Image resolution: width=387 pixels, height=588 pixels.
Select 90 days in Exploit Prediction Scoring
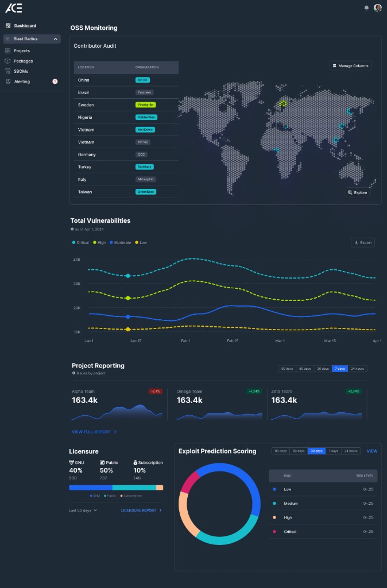click(x=281, y=451)
